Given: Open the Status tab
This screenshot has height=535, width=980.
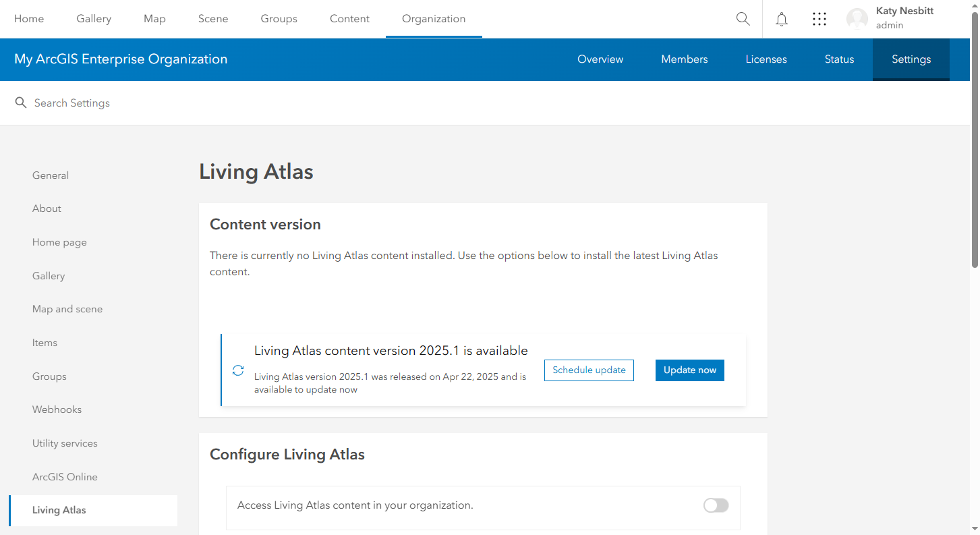Looking at the screenshot, I should [838, 59].
